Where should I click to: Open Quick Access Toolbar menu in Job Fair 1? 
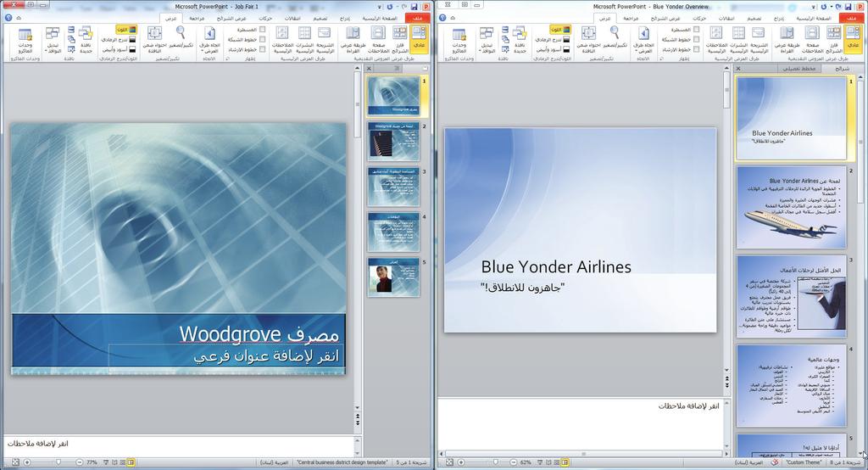[381, 7]
